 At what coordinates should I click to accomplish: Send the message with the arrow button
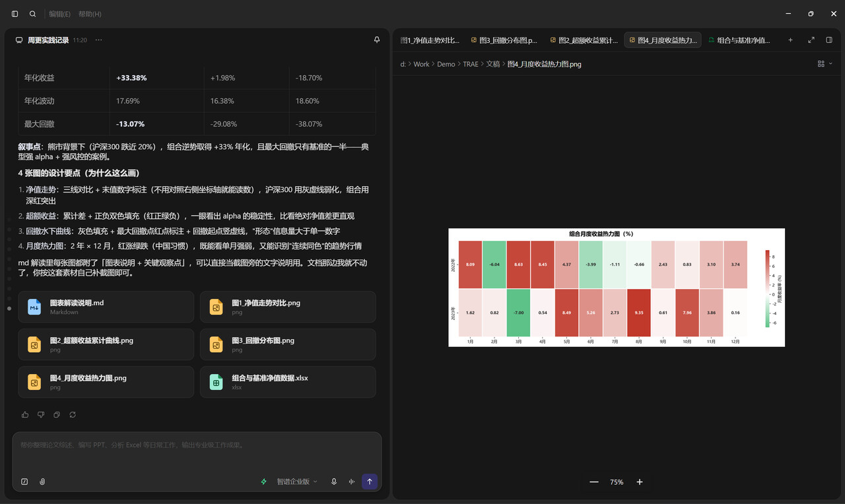pos(370,482)
